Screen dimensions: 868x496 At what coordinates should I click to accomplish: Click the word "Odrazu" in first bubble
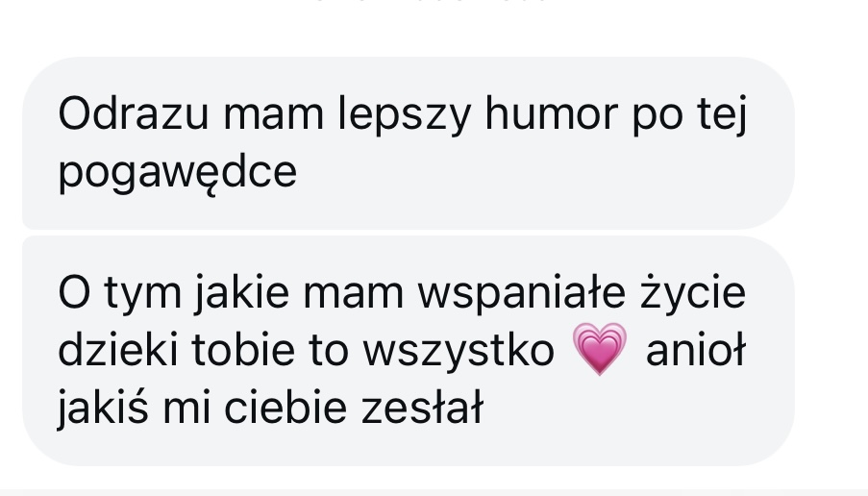pyautogui.click(x=134, y=114)
